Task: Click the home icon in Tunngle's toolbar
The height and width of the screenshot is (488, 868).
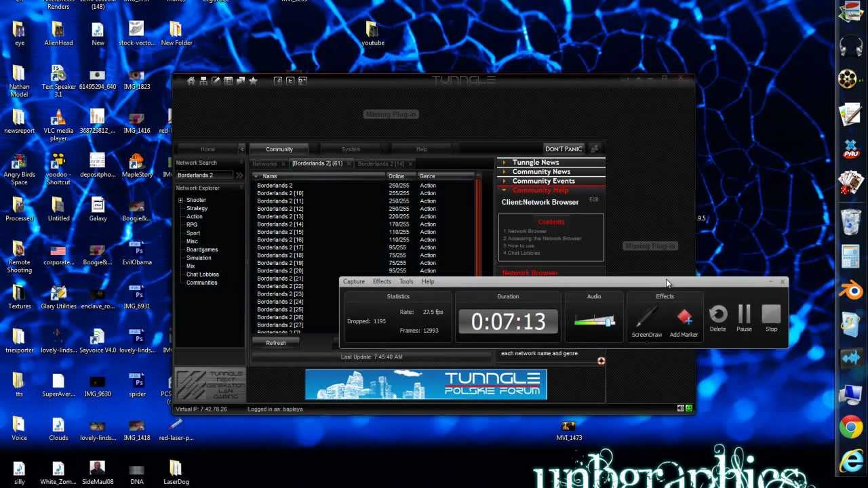Action: tap(191, 81)
